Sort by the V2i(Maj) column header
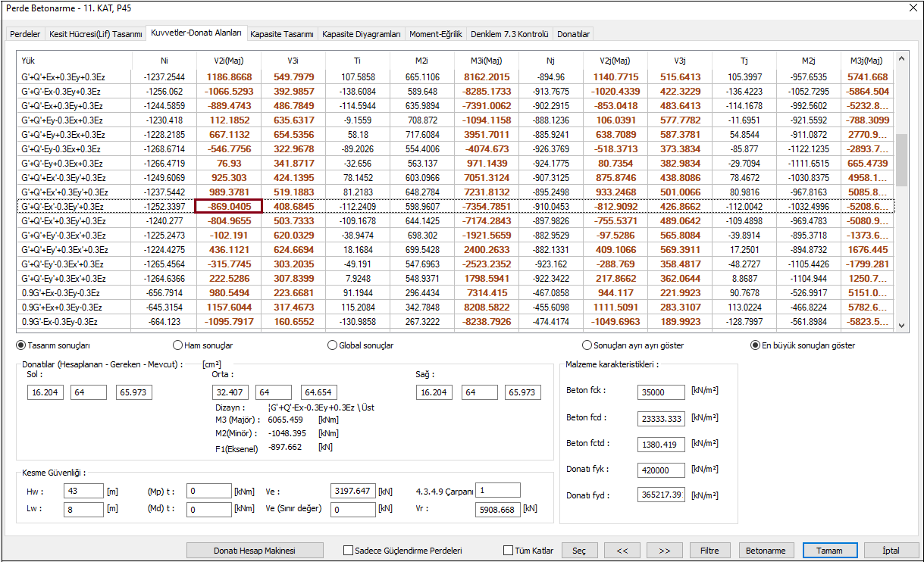The width and height of the screenshot is (924, 562). [x=228, y=60]
